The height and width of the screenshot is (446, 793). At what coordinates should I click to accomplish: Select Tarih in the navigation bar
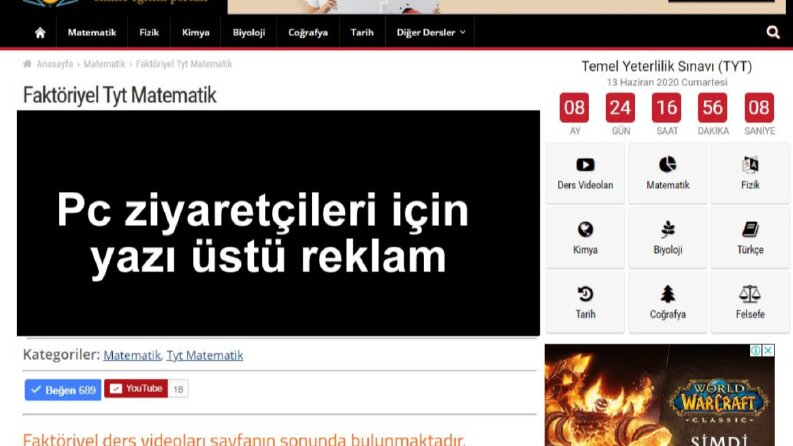tap(362, 32)
